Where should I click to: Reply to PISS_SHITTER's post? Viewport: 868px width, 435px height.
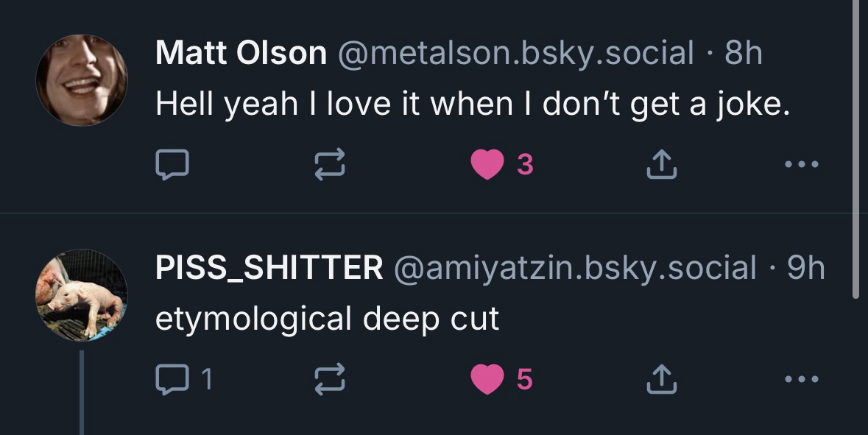[172, 379]
